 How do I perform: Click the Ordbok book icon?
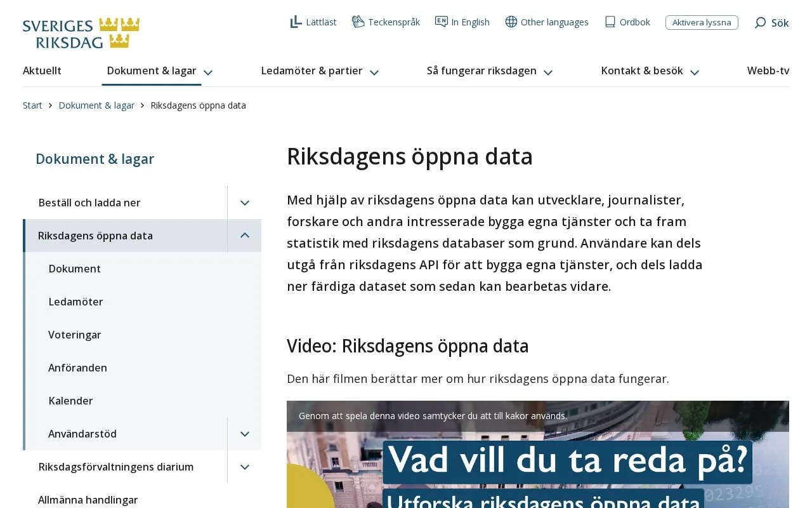point(610,22)
